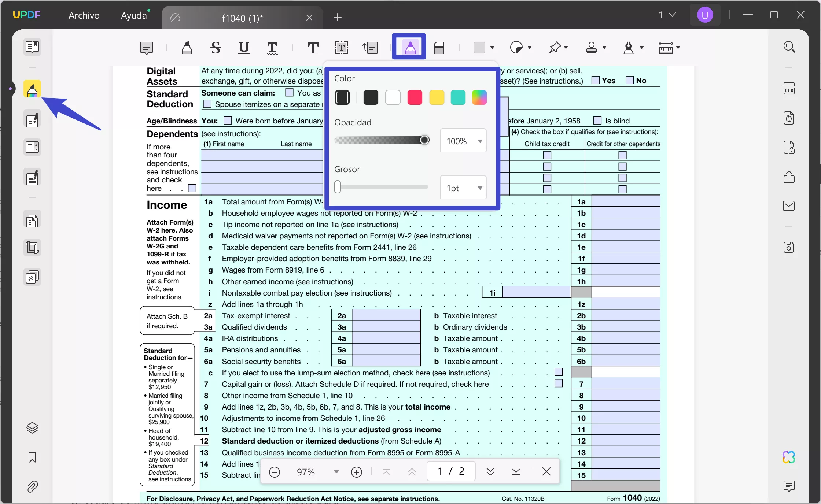Share this file via right sidebar
The height and width of the screenshot is (504, 821).
pyautogui.click(x=789, y=177)
